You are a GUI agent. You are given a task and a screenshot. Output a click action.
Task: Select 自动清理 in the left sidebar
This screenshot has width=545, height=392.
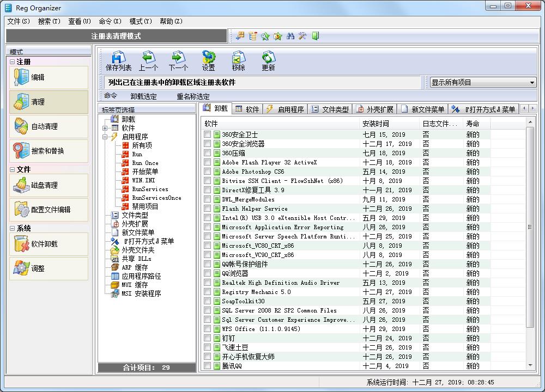point(49,126)
